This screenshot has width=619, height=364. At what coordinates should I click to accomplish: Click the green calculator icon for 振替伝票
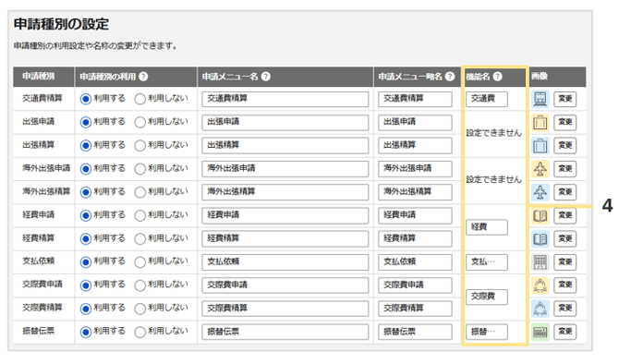click(x=540, y=332)
